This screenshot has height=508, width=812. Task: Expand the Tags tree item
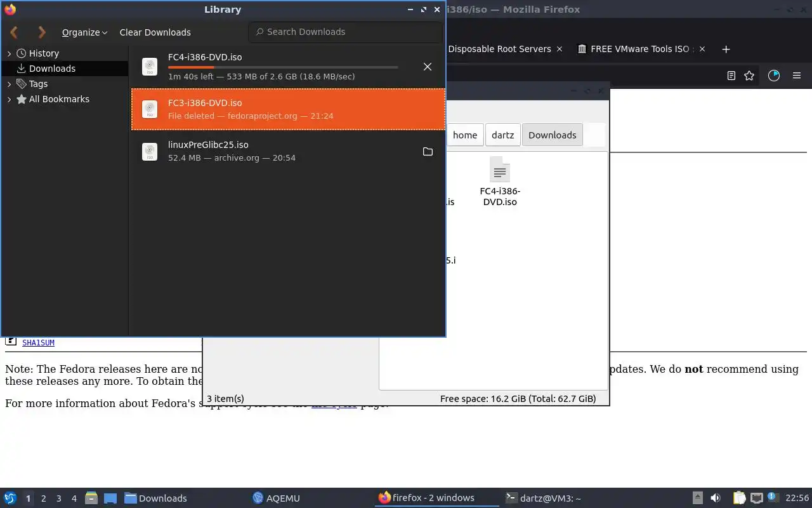click(10, 84)
